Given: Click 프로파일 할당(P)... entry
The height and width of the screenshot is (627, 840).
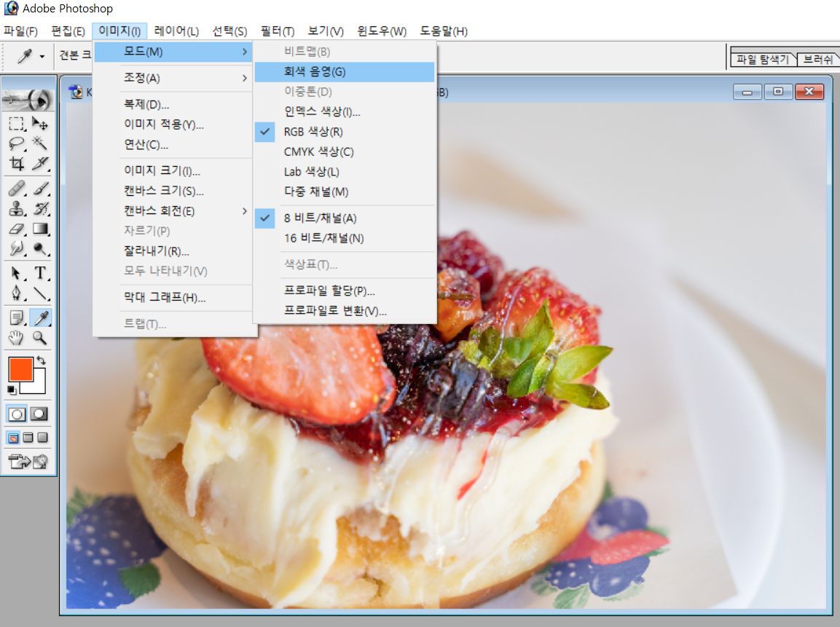Looking at the screenshot, I should [x=345, y=291].
